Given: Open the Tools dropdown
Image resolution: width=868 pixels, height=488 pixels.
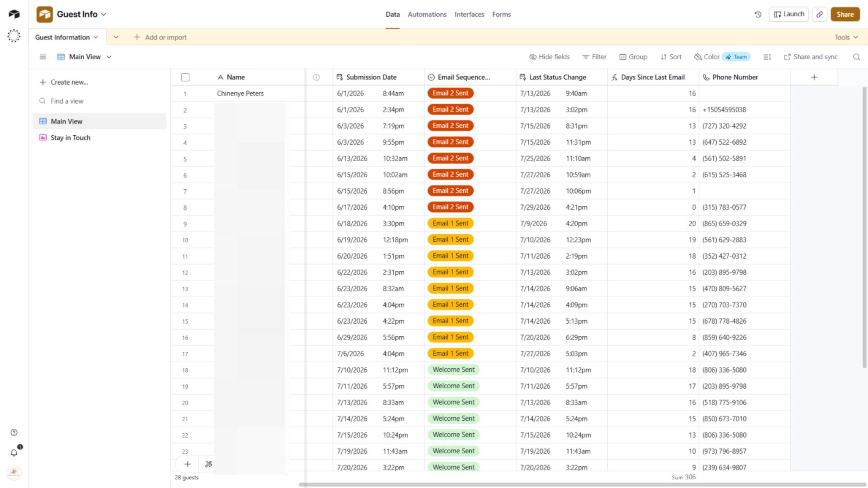Looking at the screenshot, I should [846, 37].
